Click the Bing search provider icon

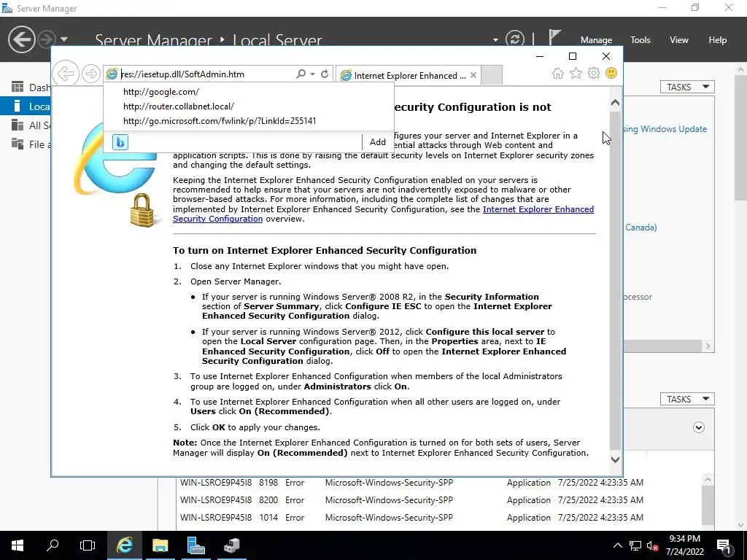(x=120, y=142)
